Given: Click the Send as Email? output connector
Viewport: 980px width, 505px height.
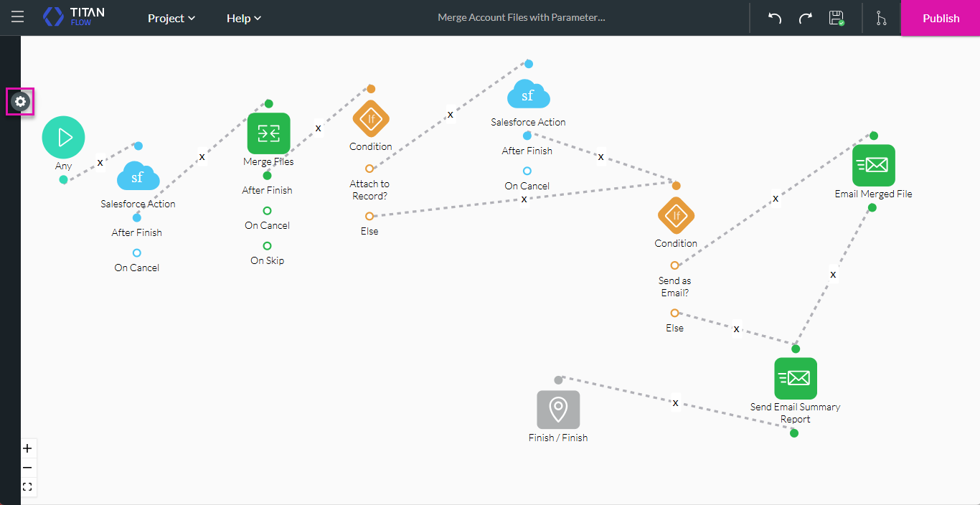Looking at the screenshot, I should [x=674, y=265].
